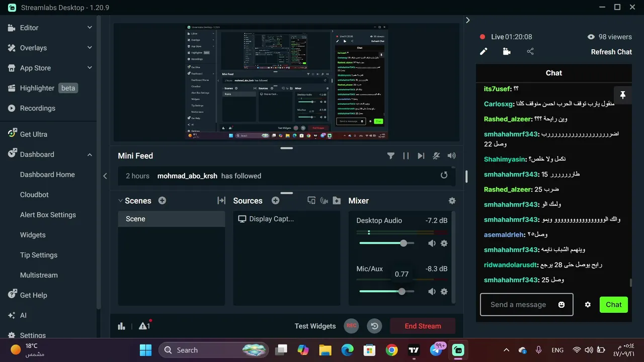Open the warning notifications icon

144,326
